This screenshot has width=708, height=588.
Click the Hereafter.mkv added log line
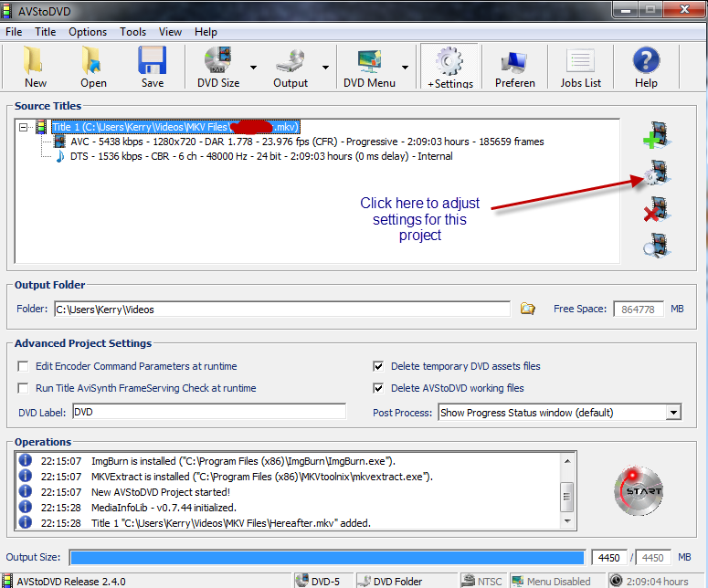(x=231, y=523)
